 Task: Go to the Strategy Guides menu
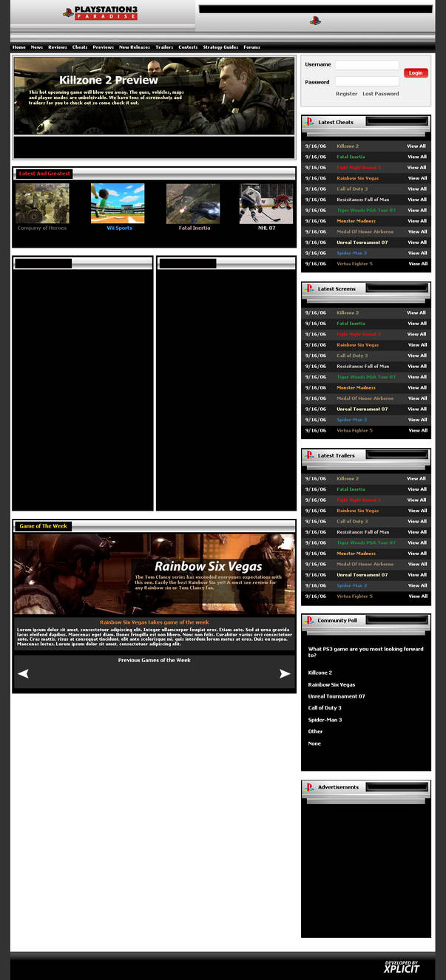click(x=220, y=47)
